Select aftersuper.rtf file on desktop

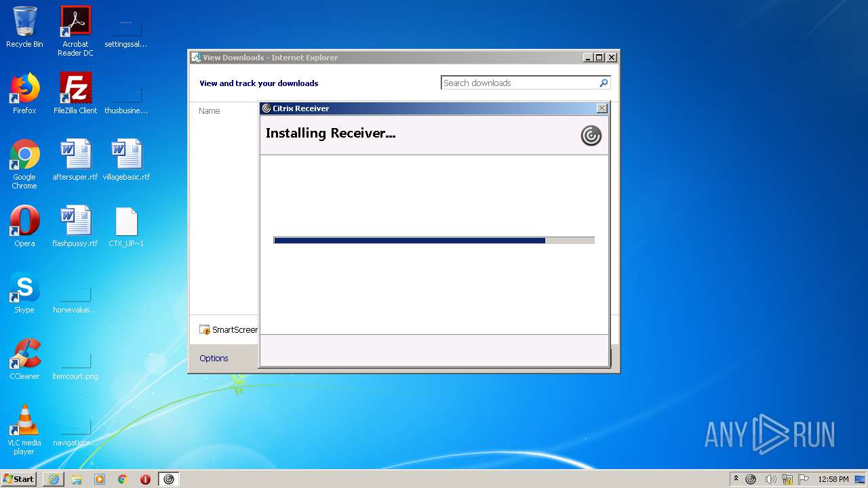pyautogui.click(x=75, y=160)
